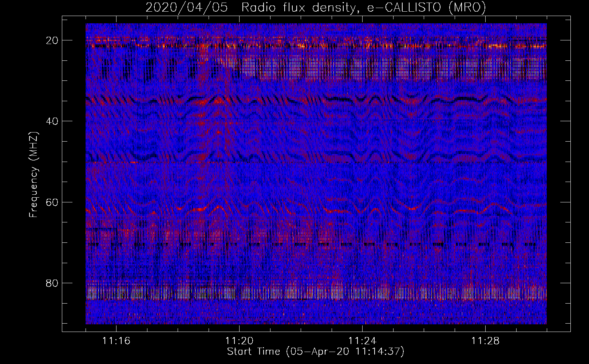Click the 'Frequency (MHZ)' axis label

click(33, 175)
